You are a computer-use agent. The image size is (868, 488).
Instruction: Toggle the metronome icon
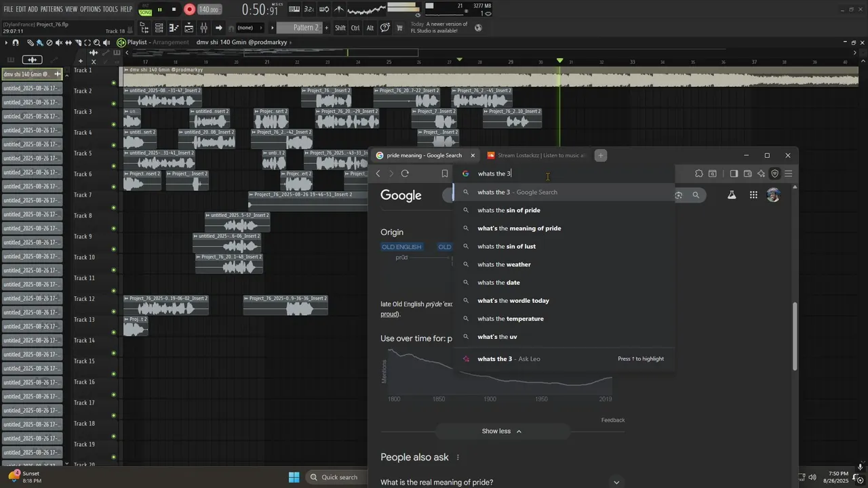[338, 9]
